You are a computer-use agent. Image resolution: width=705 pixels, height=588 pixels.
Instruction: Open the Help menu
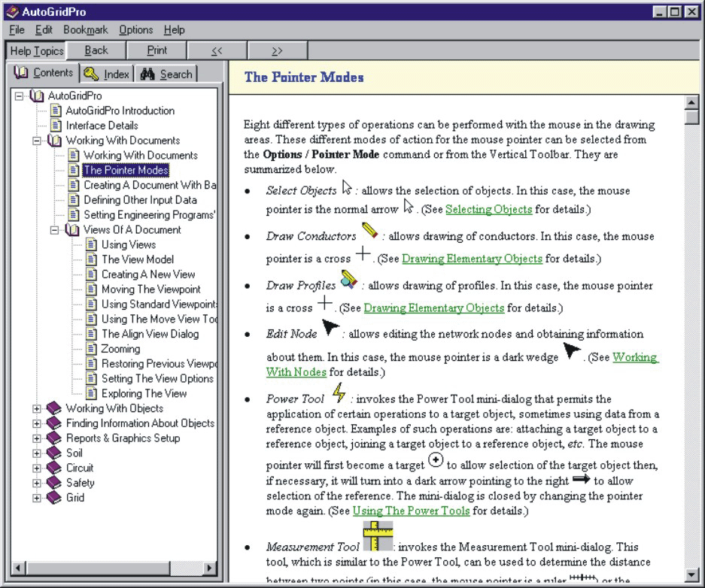pos(174,30)
